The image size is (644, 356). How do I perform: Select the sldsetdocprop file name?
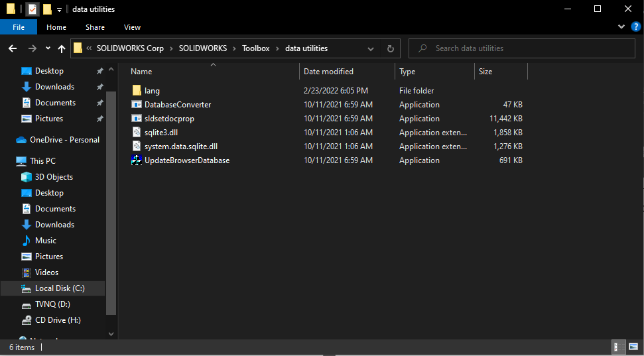169,119
